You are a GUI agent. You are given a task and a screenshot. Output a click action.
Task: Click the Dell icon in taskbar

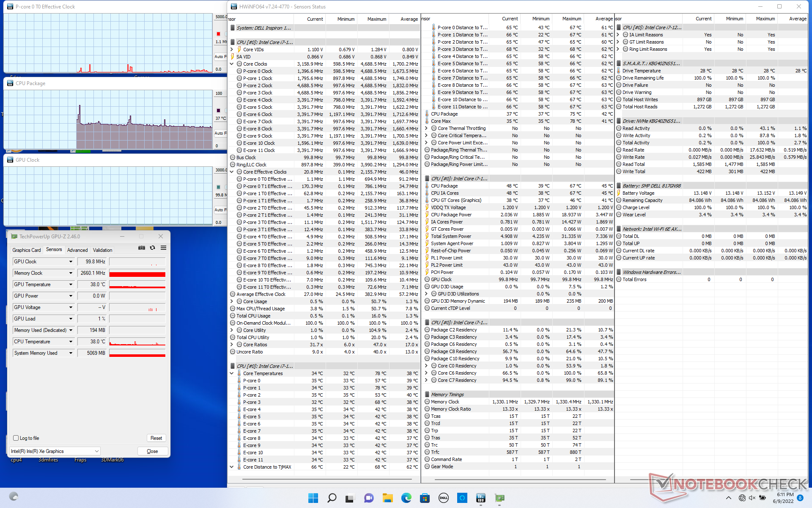tap(443, 498)
